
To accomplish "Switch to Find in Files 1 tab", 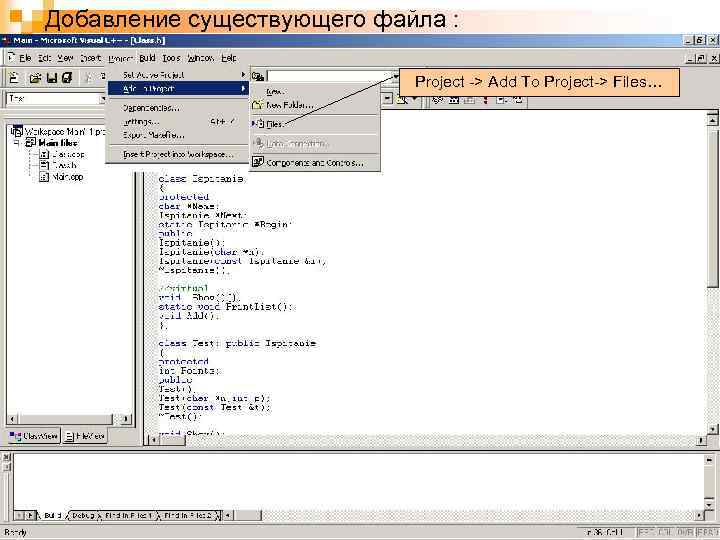I will [127, 515].
